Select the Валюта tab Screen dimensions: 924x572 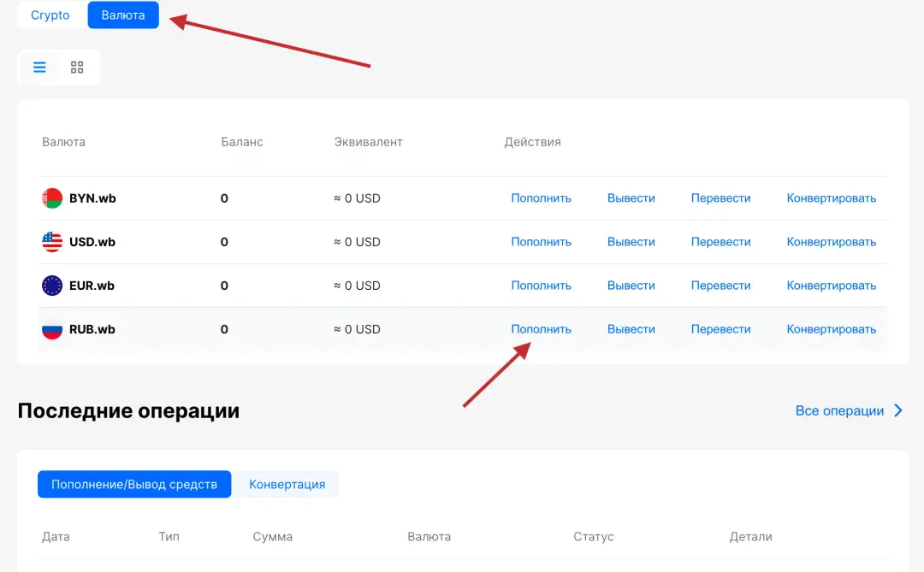[x=123, y=15]
